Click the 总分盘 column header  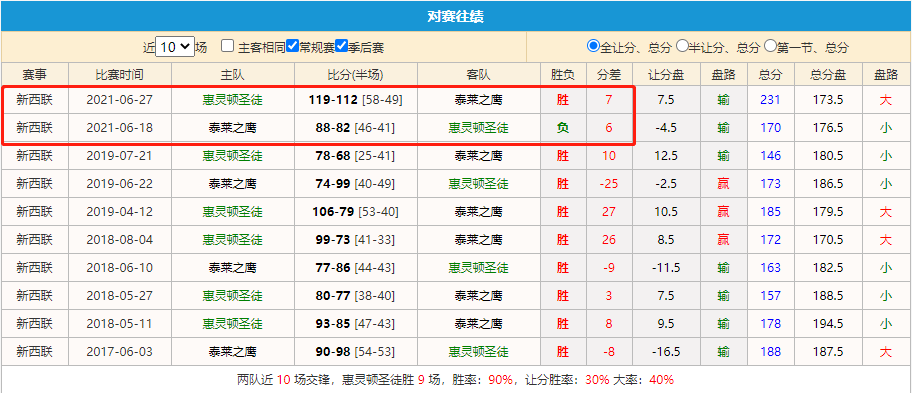828,74
